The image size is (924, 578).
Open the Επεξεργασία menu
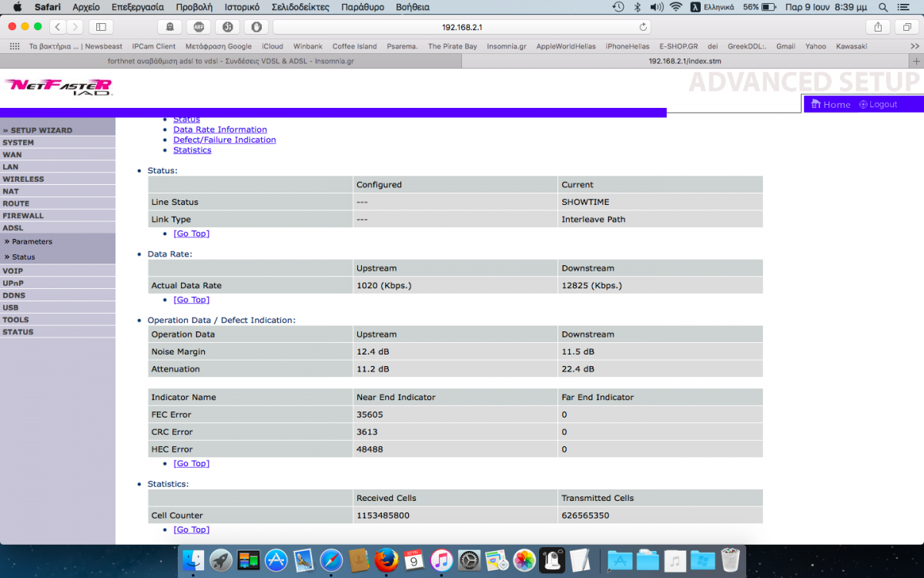138,7
